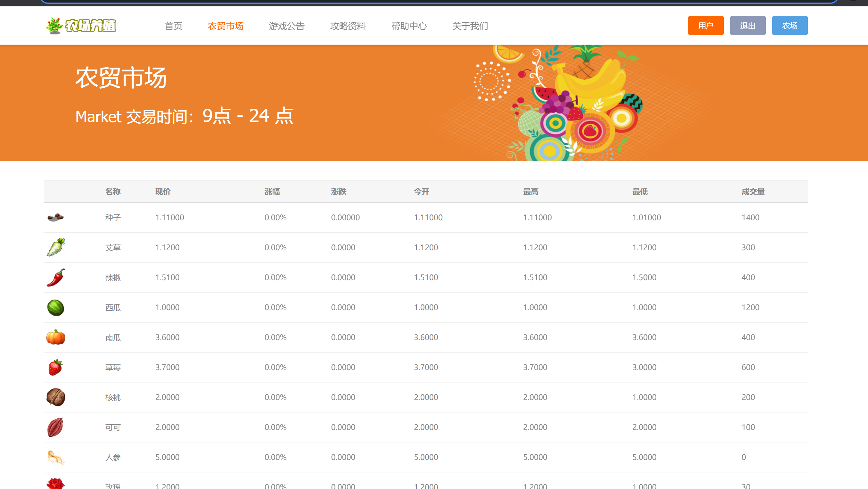Open the 首页 home menu item

pos(173,26)
